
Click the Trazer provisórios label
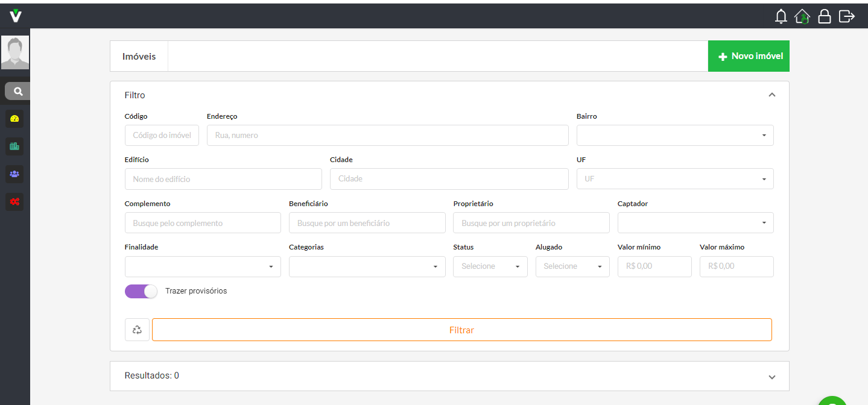point(196,290)
